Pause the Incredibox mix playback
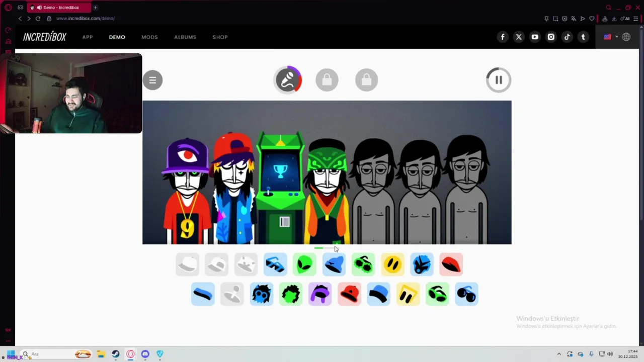This screenshot has width=644, height=362. point(499,80)
